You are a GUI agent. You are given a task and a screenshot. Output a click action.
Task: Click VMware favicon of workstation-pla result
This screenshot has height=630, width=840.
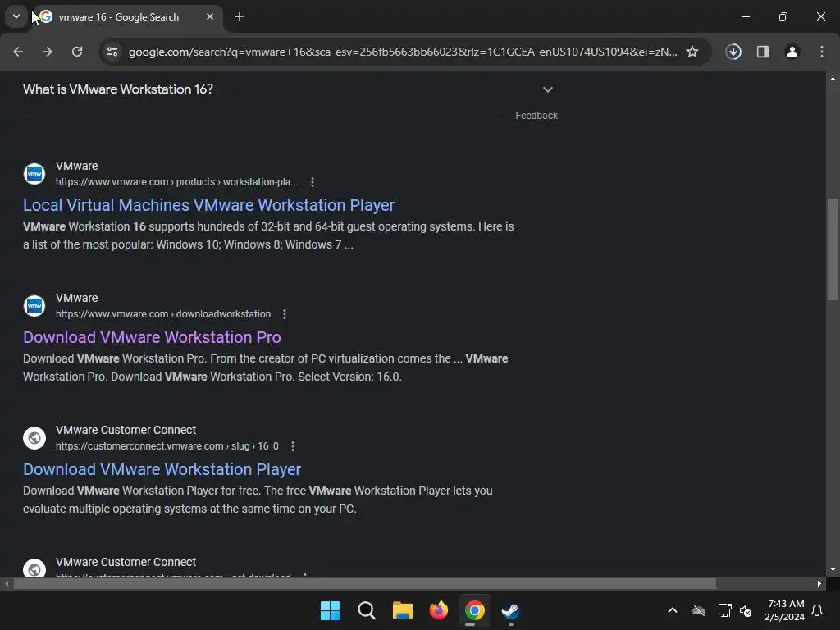[34, 174]
